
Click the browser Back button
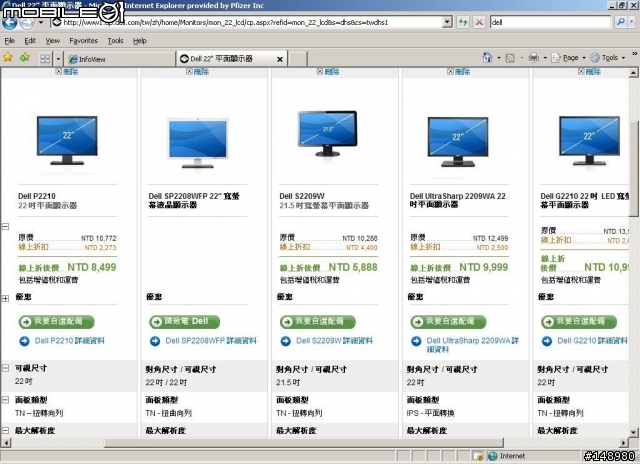point(9,22)
